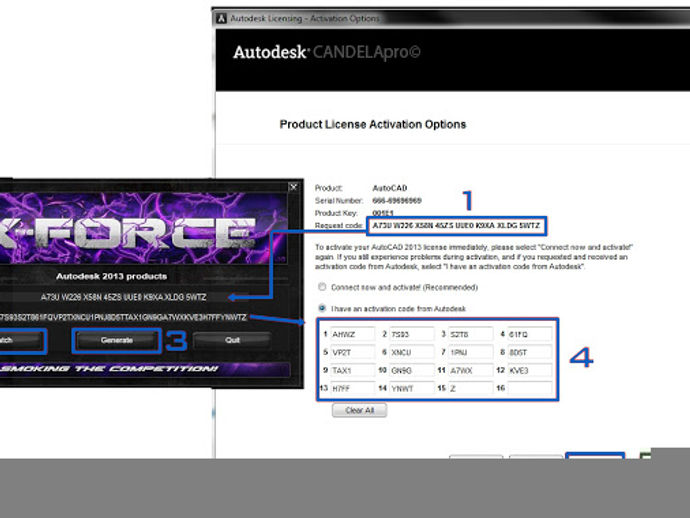
Task: Click activation code field 5 containing VP2T
Action: point(352,353)
